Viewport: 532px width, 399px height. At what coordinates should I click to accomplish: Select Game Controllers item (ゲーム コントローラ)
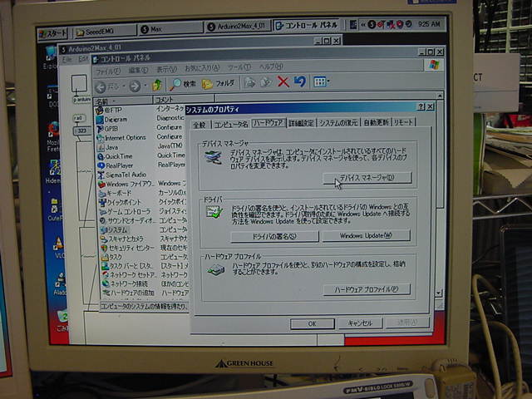(x=125, y=212)
